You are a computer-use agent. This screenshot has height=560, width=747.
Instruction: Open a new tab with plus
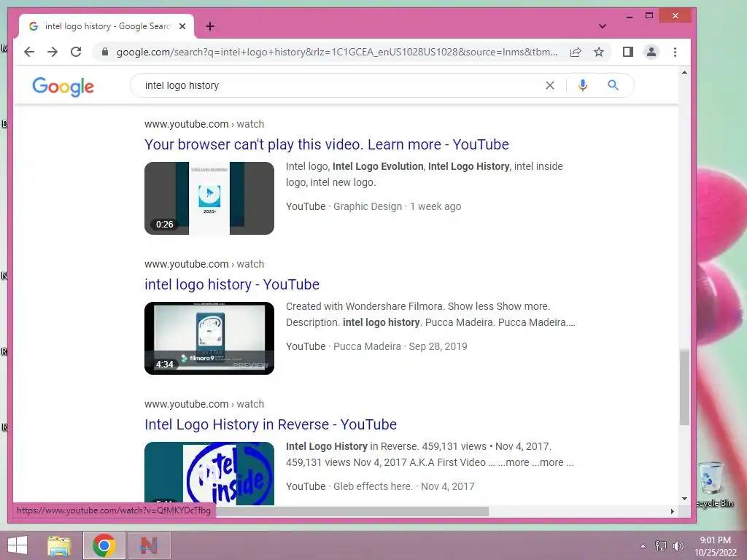[x=210, y=26]
